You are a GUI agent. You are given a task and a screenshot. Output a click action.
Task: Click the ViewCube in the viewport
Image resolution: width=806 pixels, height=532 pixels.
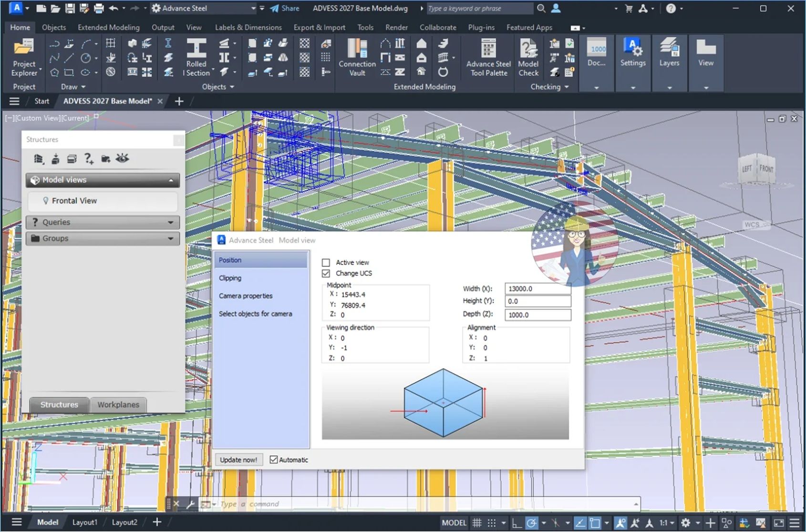757,169
